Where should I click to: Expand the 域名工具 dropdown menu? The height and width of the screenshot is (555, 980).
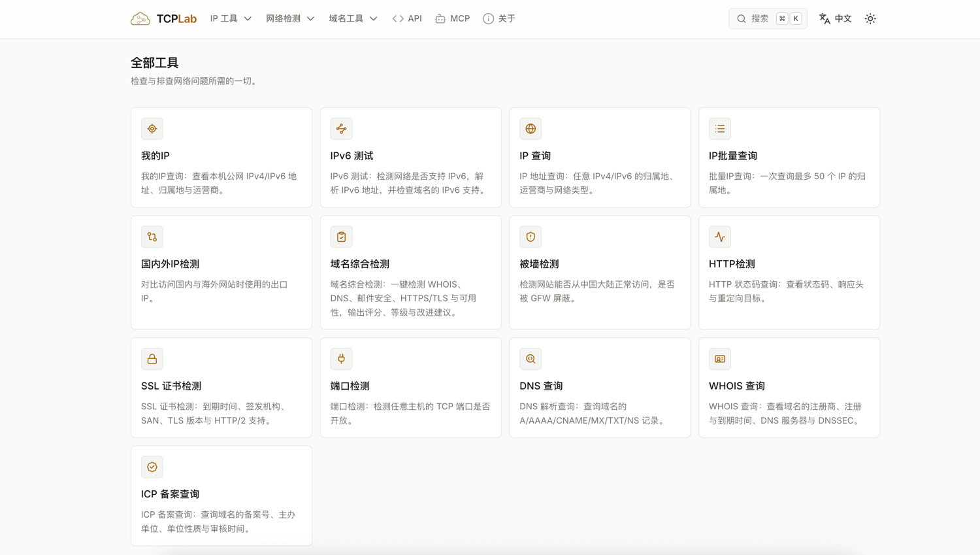tap(353, 19)
